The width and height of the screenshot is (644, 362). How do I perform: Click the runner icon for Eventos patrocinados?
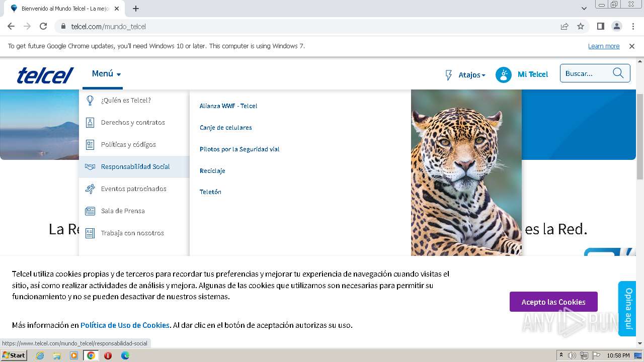[90, 189]
